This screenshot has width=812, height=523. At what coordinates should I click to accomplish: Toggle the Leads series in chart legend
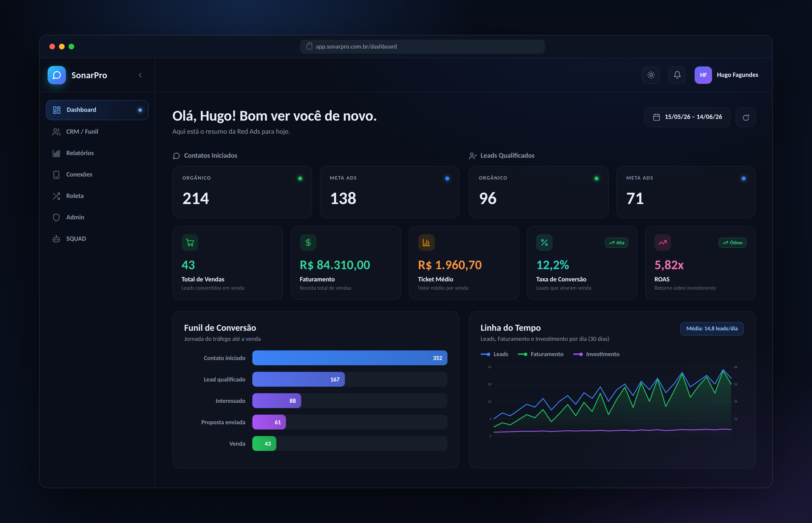coord(494,354)
